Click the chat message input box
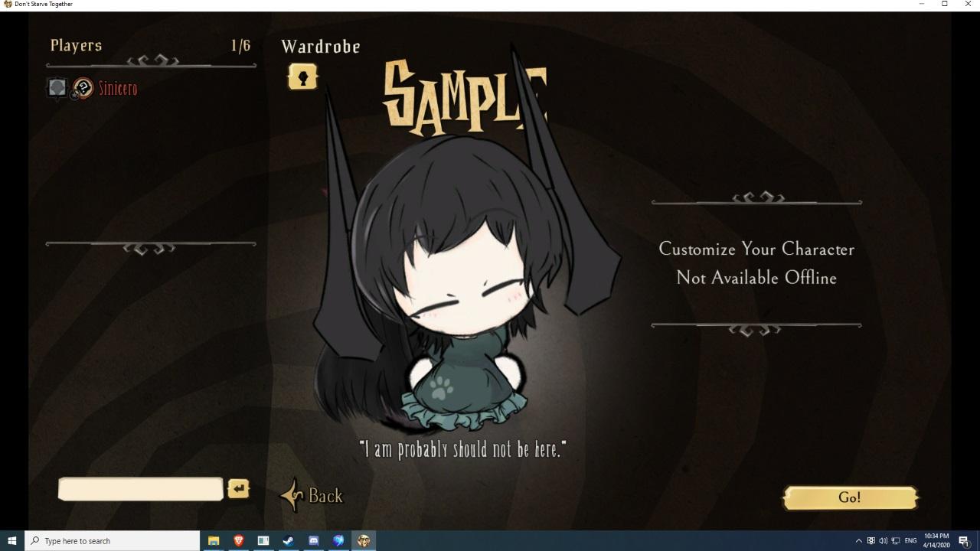 (141, 489)
